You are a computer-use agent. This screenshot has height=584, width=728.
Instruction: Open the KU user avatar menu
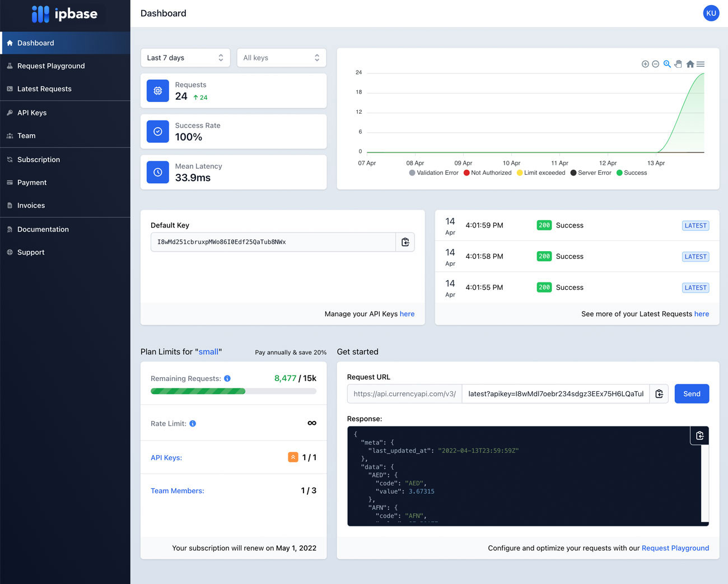[x=711, y=13]
